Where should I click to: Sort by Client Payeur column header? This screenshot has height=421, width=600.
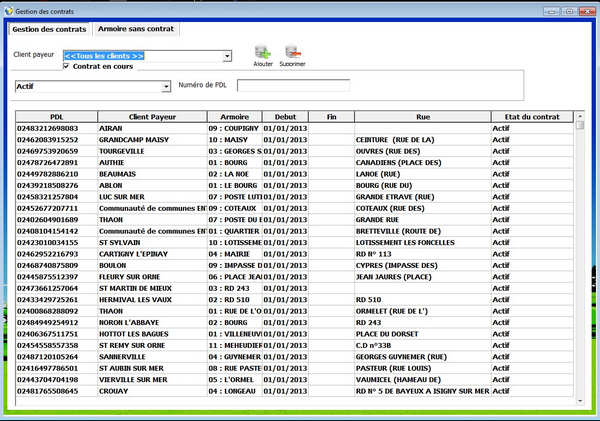(152, 117)
